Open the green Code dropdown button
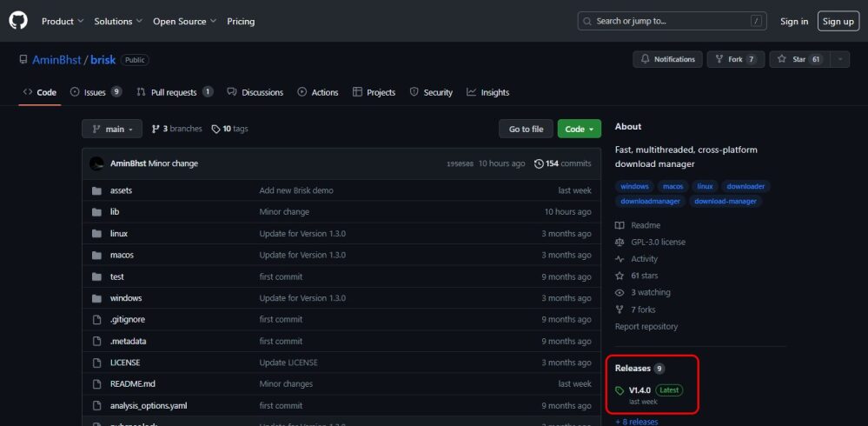Image resolution: width=868 pixels, height=426 pixels. [x=579, y=129]
